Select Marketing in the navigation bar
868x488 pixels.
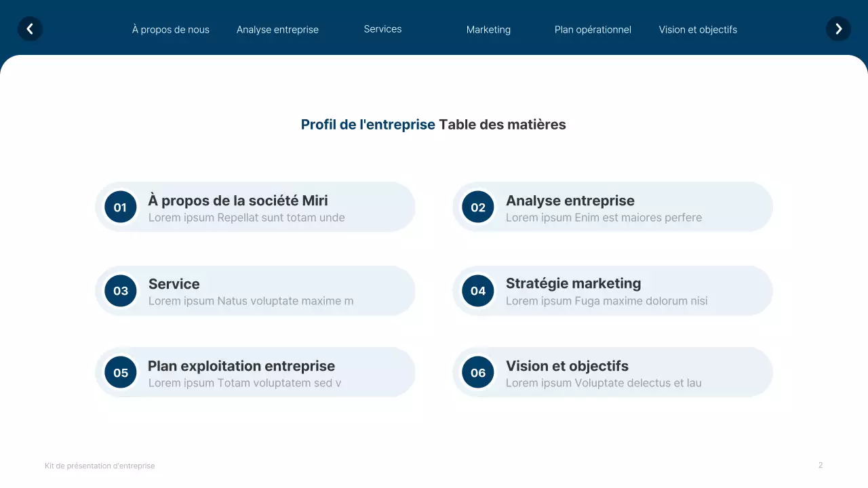click(x=488, y=29)
